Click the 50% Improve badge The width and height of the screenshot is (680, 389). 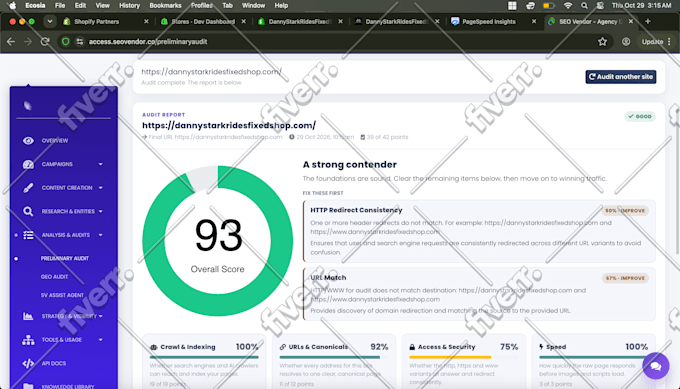pos(625,210)
